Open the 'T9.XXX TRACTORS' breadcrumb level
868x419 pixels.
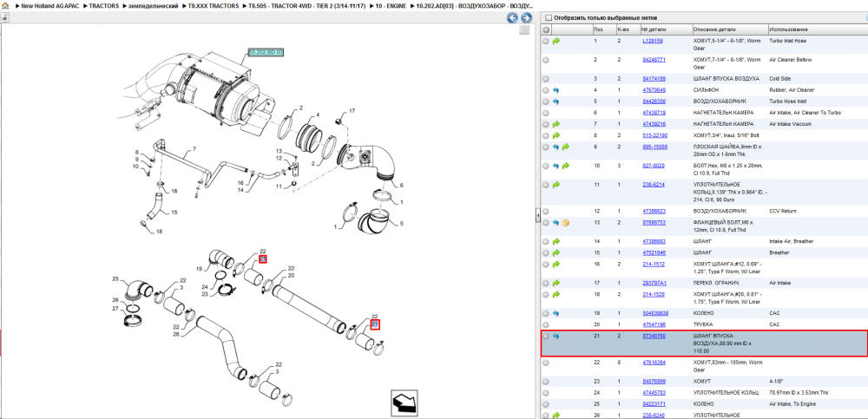coord(214,5)
